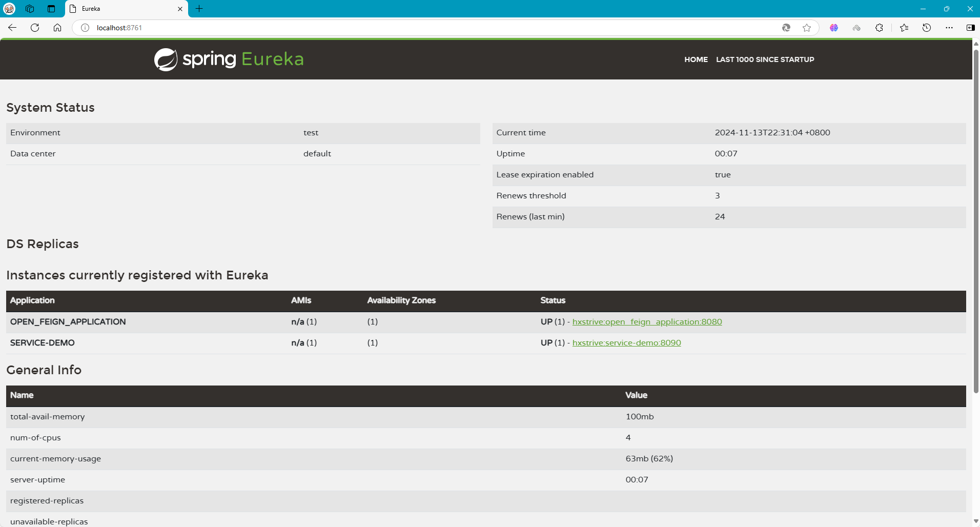Open hxstrive:open_feign_application:8080 instance link
The image size is (980, 527).
[647, 322]
